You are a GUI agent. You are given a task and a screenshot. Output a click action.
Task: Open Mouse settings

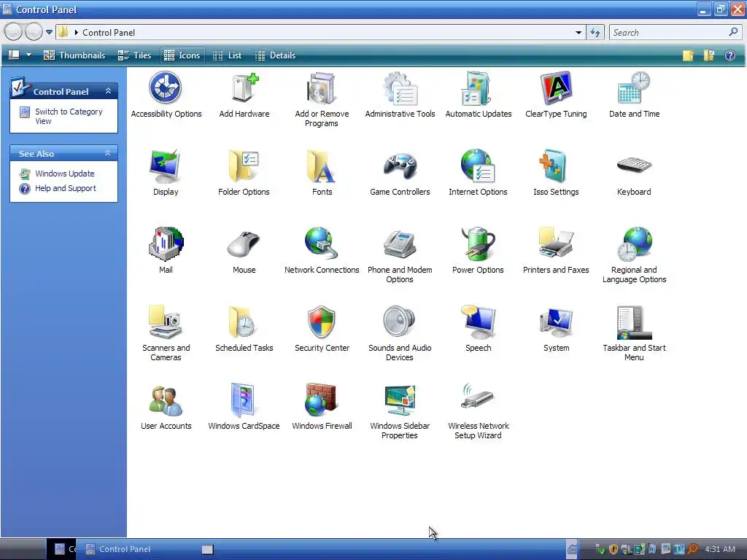tap(244, 251)
